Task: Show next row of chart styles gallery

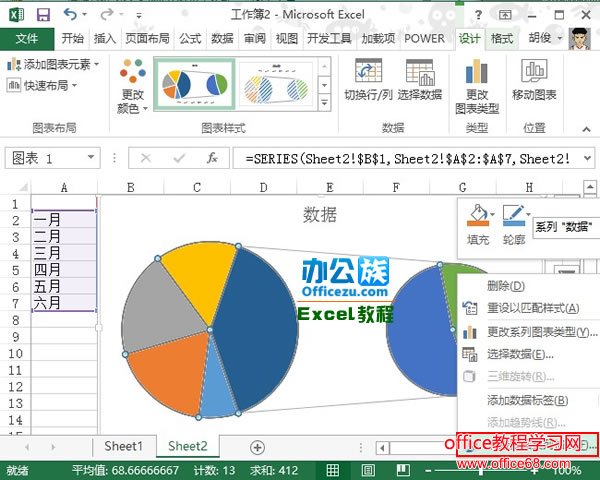Action: pyautogui.click(x=324, y=85)
